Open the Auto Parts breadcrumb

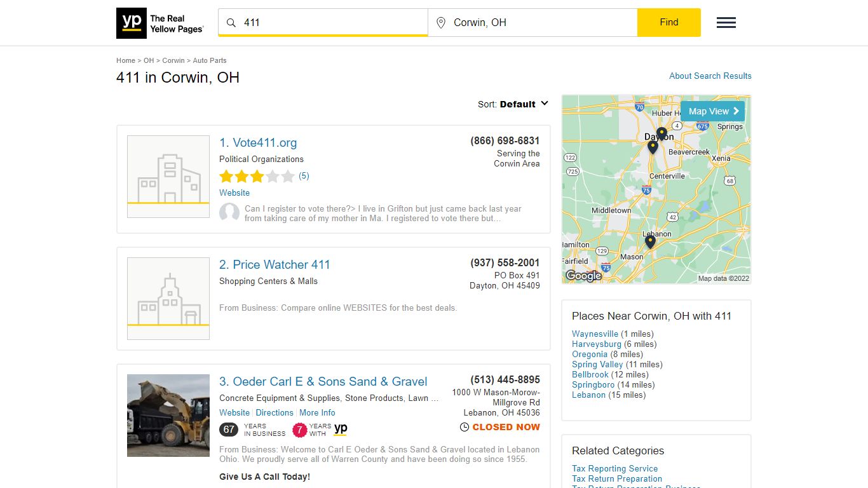click(210, 60)
